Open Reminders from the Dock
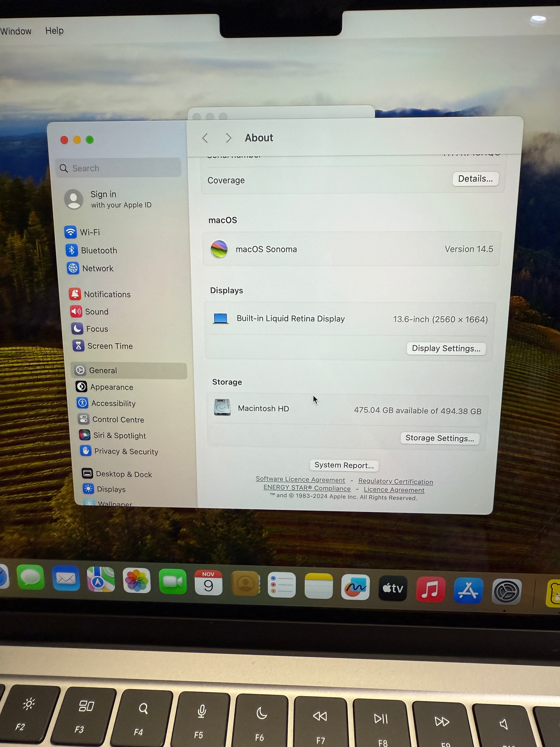The height and width of the screenshot is (747, 560). pyautogui.click(x=281, y=585)
